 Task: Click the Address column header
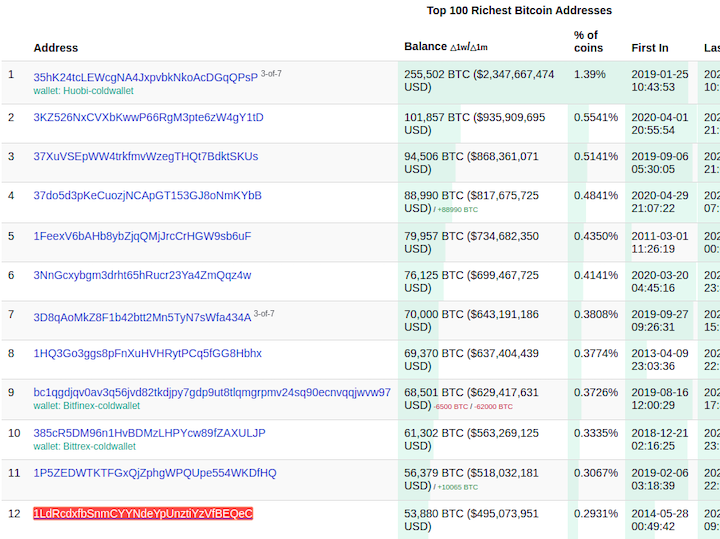tap(56, 48)
